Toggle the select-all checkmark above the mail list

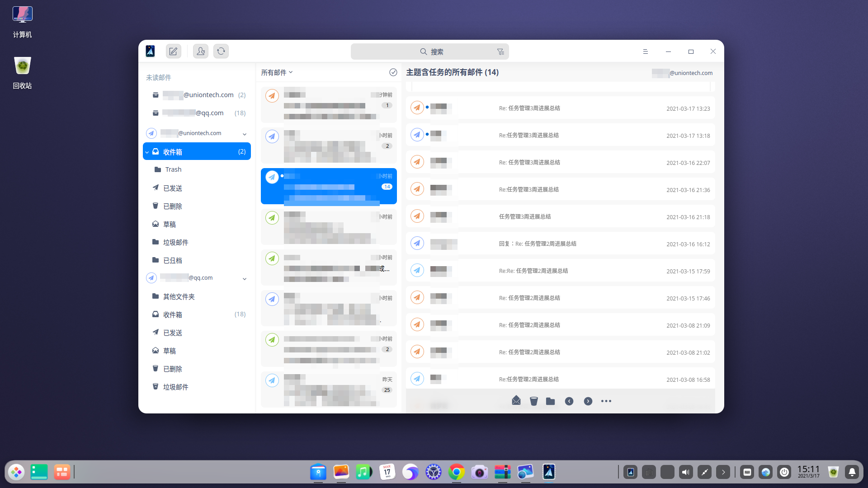pos(393,72)
